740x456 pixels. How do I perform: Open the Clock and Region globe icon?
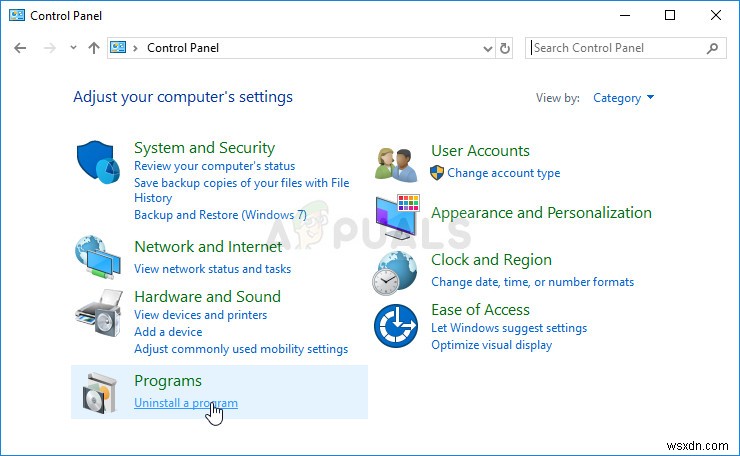pos(395,272)
